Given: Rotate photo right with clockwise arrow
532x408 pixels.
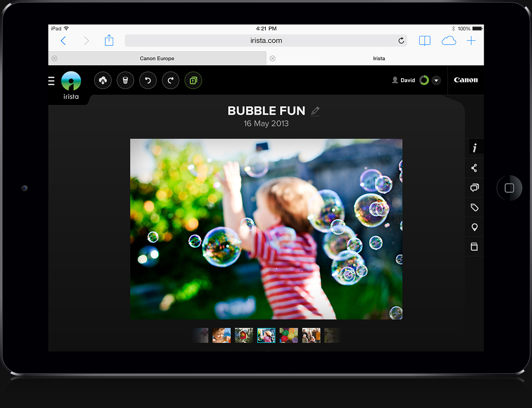Looking at the screenshot, I should 171,80.
